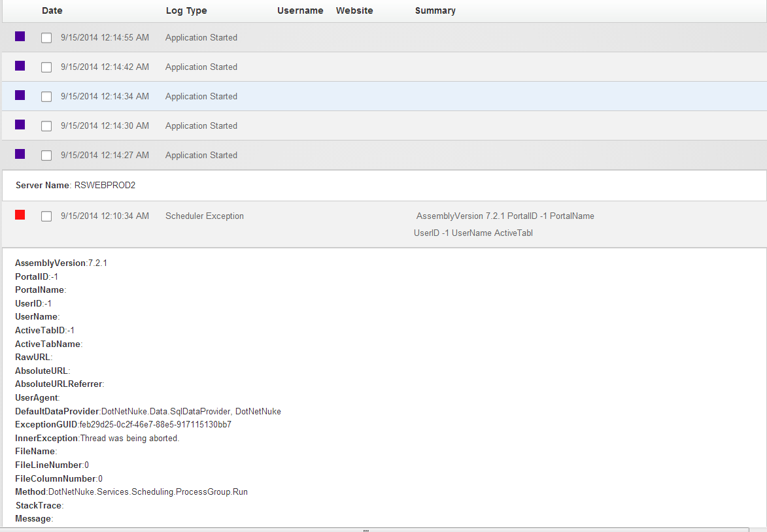
Task: Click the red square on the Scheduler Exception row
Action: (x=20, y=214)
